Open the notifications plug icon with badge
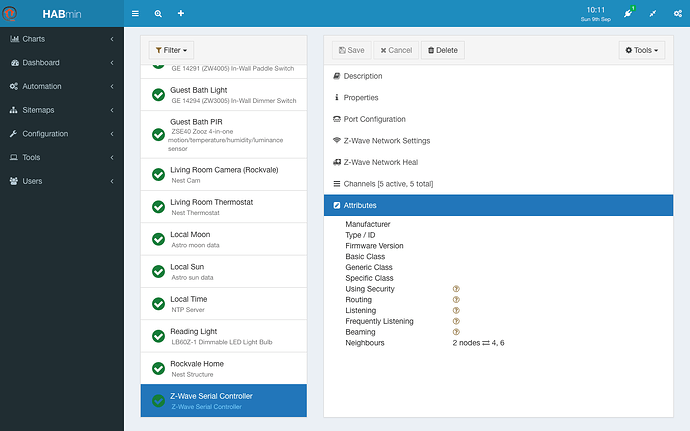 click(x=628, y=13)
